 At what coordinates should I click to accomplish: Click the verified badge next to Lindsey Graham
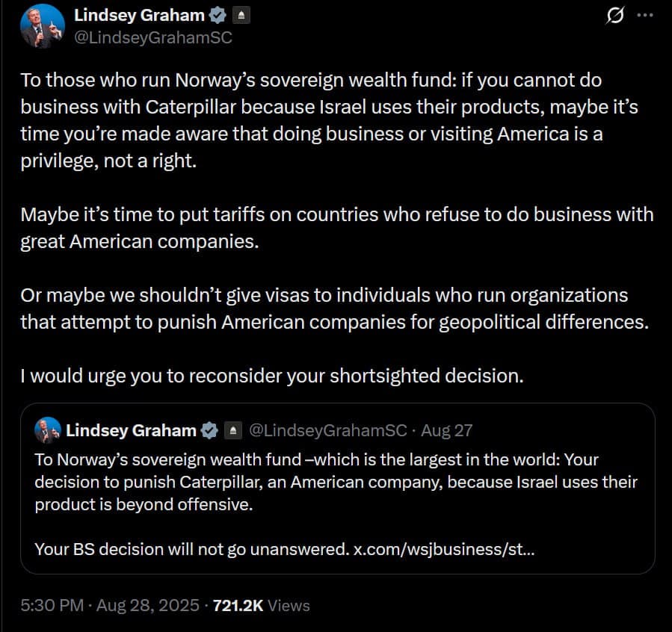click(x=217, y=15)
